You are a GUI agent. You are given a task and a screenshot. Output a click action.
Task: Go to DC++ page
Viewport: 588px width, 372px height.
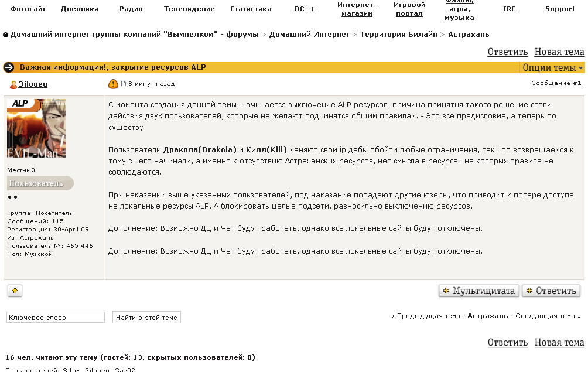coord(305,9)
